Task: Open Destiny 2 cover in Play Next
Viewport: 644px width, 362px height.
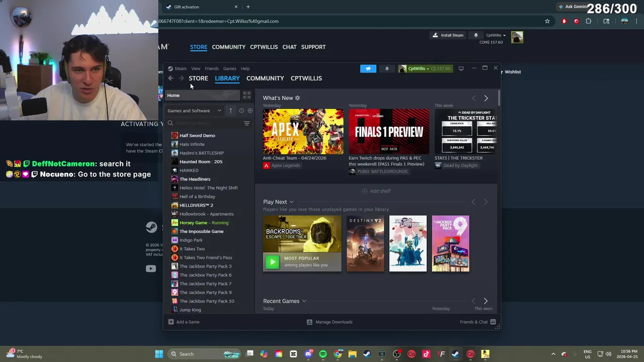Action: point(365,243)
